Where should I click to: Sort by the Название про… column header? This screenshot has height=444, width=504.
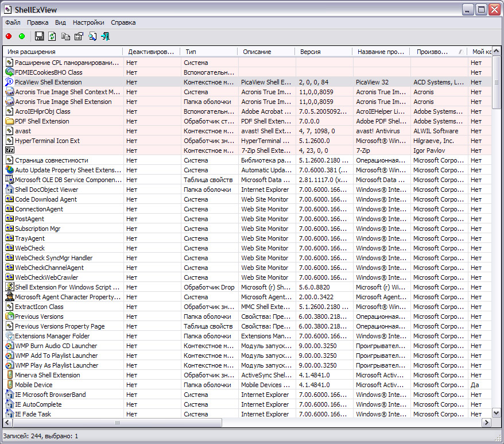[381, 52]
